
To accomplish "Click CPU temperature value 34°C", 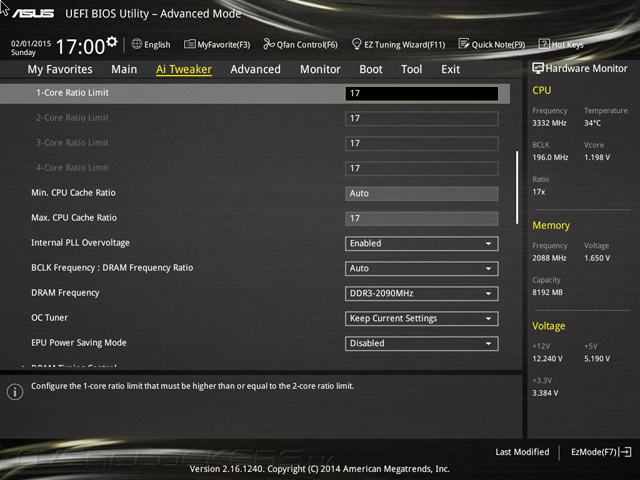I will tap(592, 123).
